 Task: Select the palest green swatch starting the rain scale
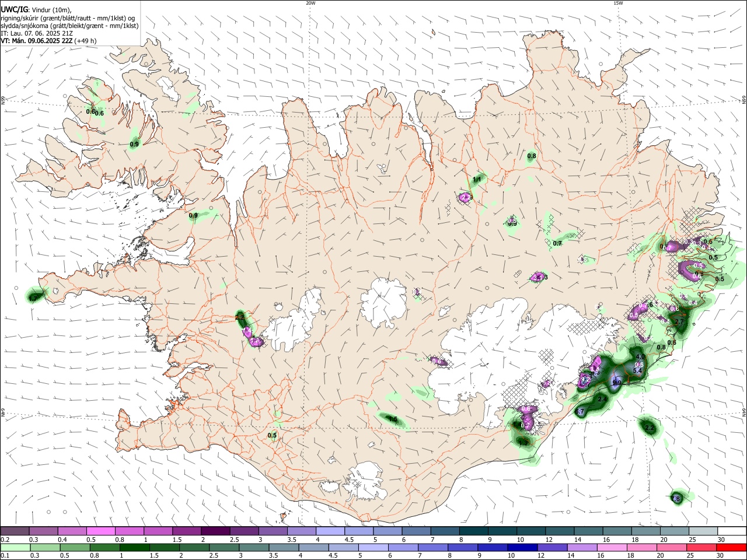coord(15,547)
